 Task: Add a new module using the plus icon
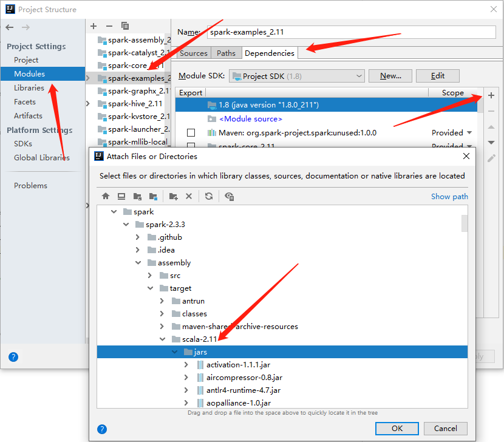(x=93, y=26)
